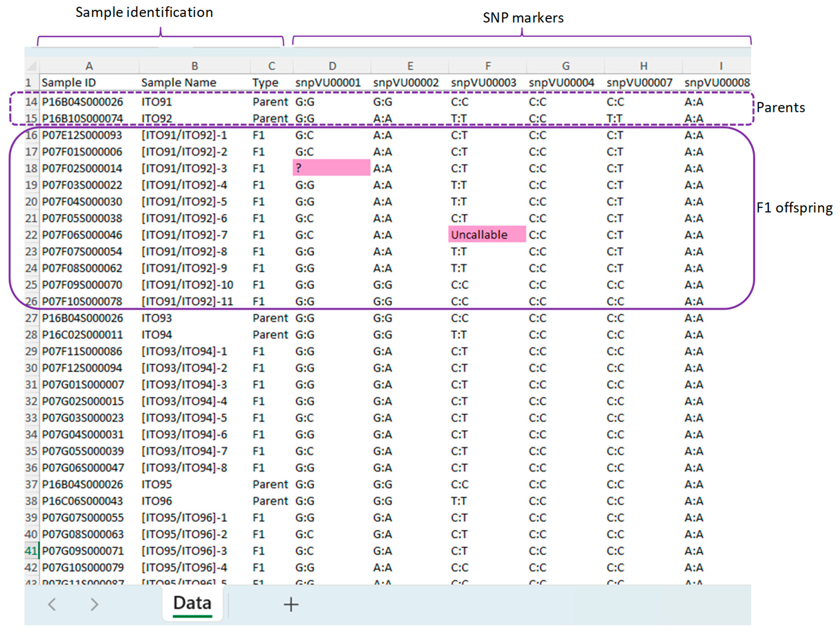This screenshot has width=840, height=633.
Task: Select the pink '?' cell in row 18
Action: pos(331,168)
